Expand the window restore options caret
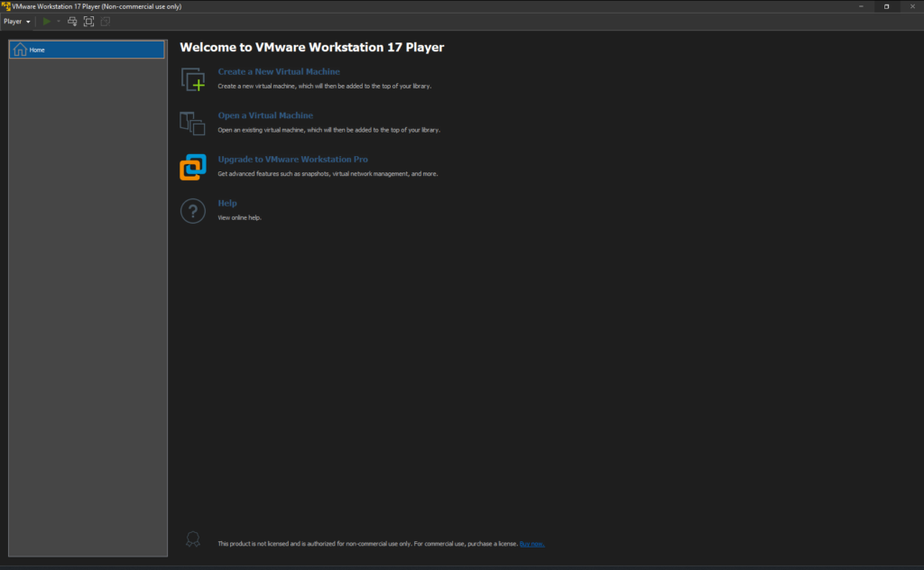This screenshot has width=924, height=570. tap(887, 6)
